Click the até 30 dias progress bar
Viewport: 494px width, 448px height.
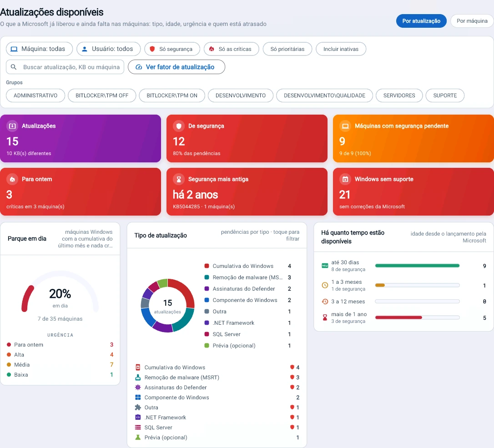pos(417,266)
